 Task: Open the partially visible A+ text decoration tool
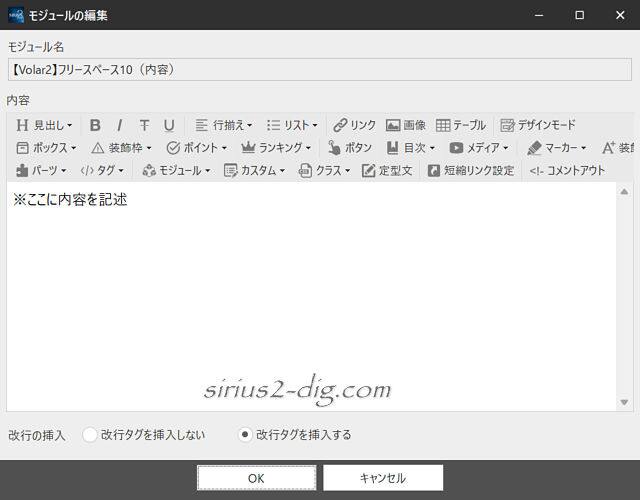(618, 148)
